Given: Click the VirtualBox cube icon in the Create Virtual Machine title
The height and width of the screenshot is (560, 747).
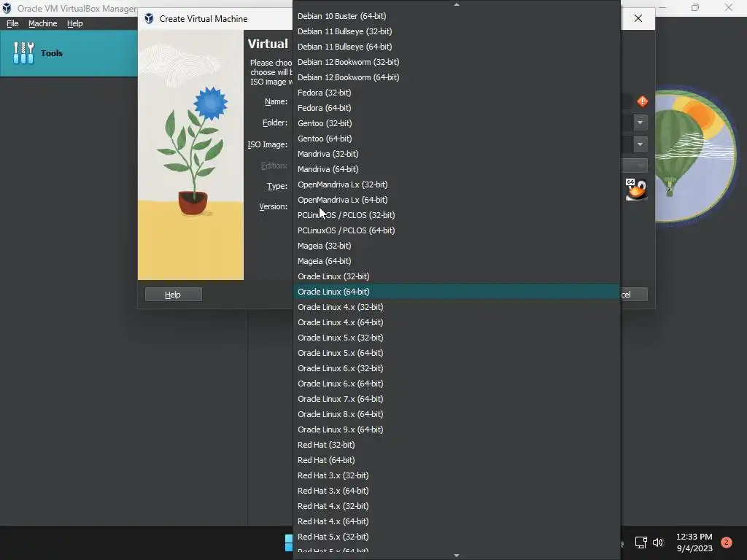Looking at the screenshot, I should click(149, 18).
